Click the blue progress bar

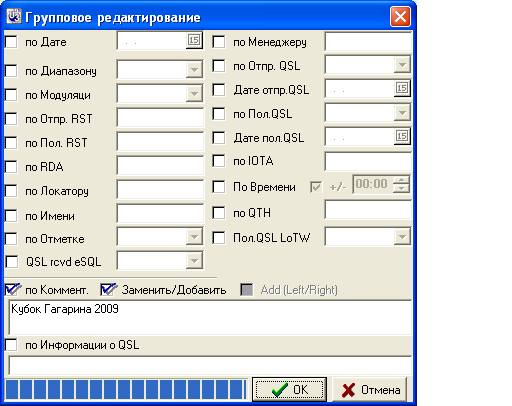126,389
